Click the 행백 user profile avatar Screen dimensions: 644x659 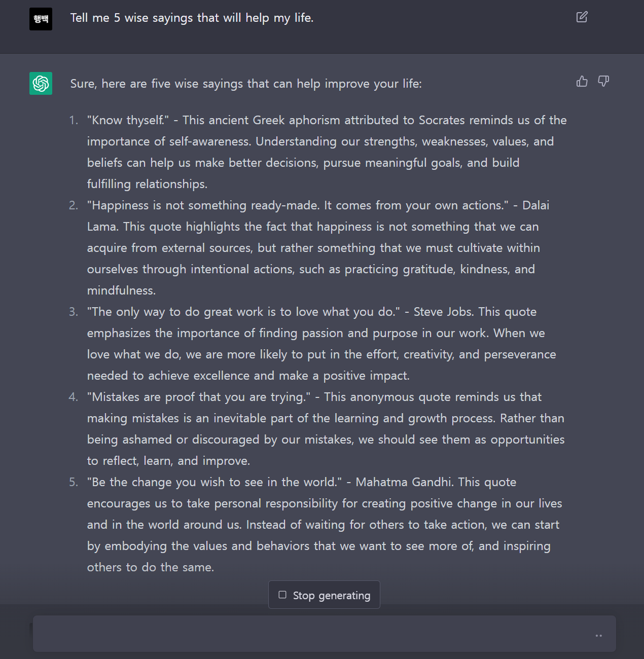pyautogui.click(x=40, y=19)
